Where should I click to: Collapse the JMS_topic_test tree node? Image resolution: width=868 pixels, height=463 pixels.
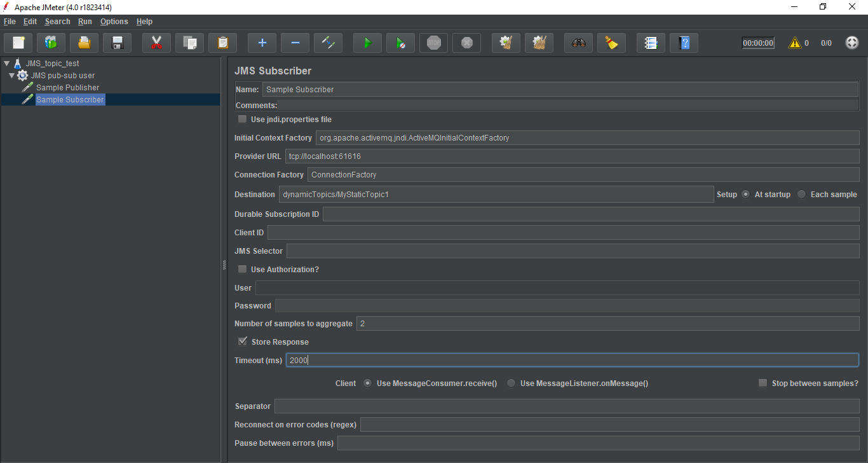[x=6, y=64]
